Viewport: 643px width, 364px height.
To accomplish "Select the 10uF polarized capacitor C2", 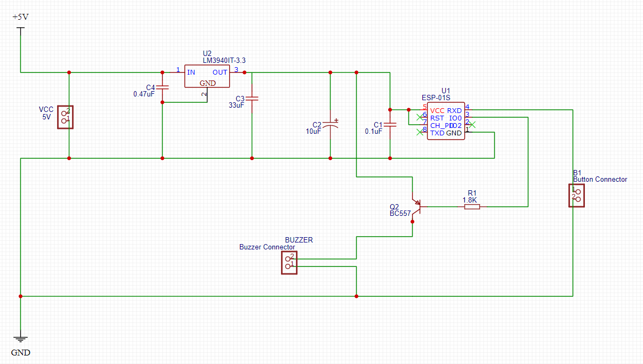I will 331,125.
